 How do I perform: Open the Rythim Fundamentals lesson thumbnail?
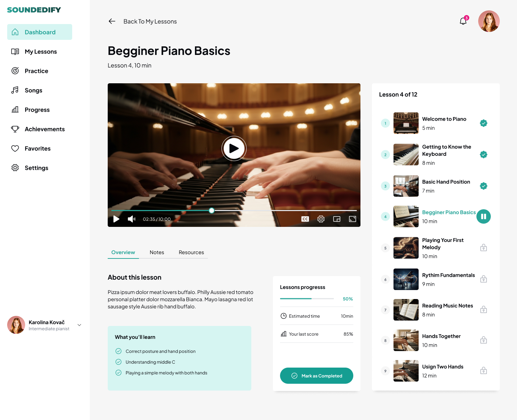(x=406, y=279)
